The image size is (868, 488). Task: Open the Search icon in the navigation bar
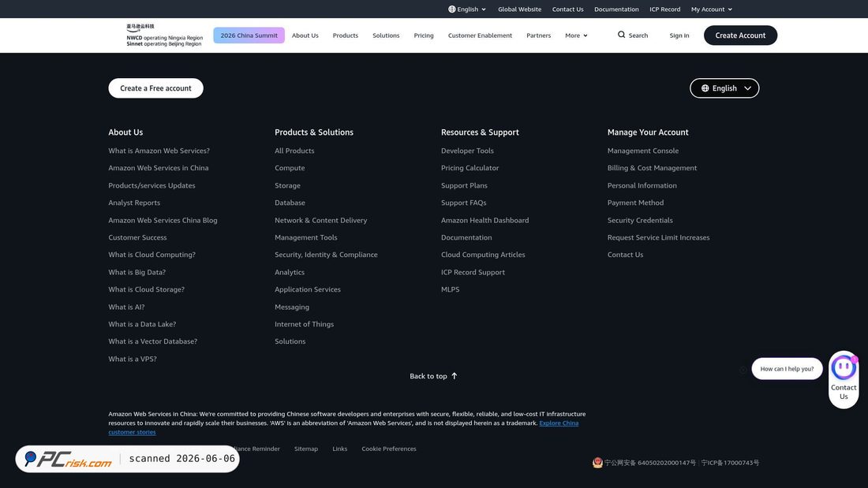(621, 35)
